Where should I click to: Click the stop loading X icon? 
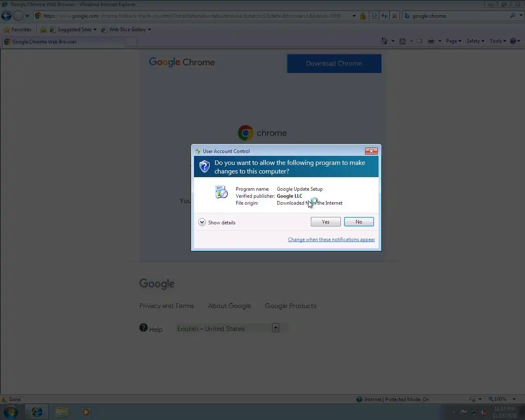point(394,16)
